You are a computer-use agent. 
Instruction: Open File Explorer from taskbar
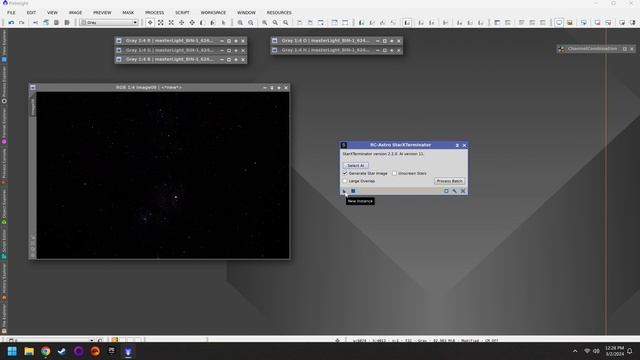pyautogui.click(x=29, y=351)
